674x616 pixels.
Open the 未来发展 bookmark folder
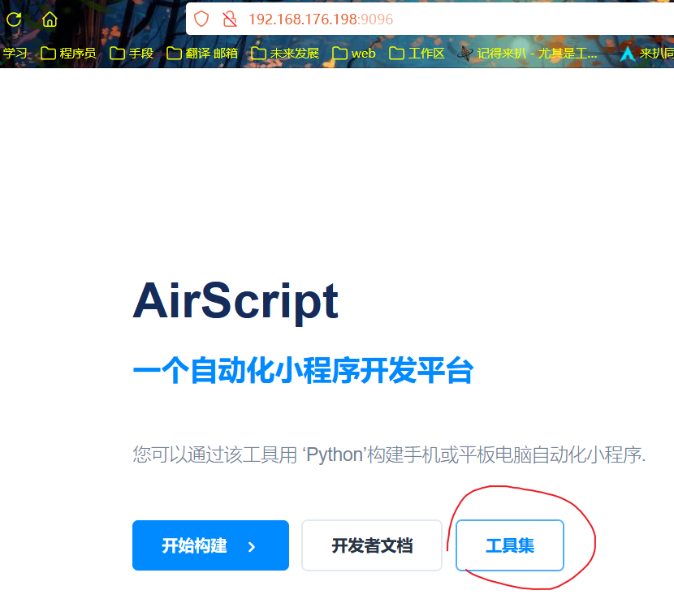[x=285, y=54]
